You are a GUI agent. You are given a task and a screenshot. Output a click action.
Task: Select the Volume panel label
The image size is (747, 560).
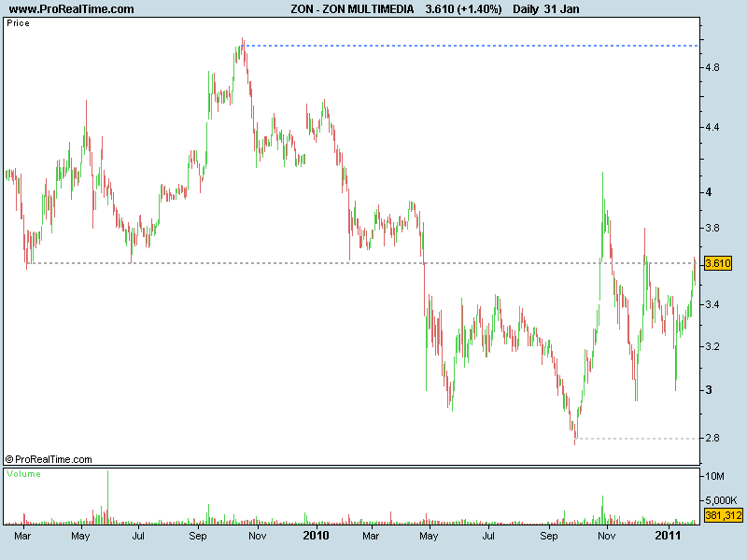[x=23, y=474]
